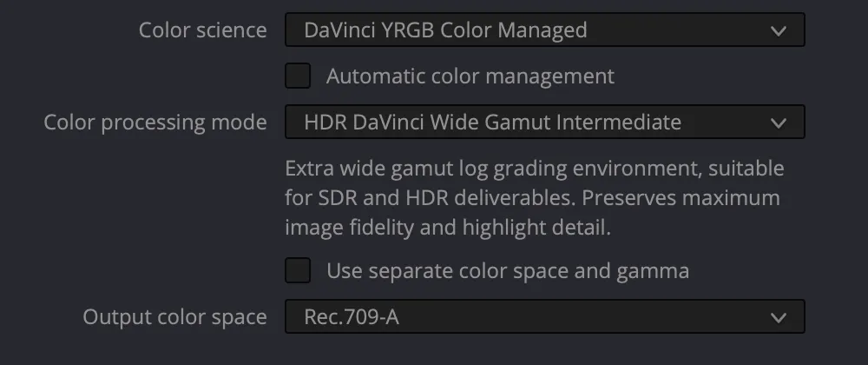Click the chevron on Output color space dropdown

[x=777, y=317]
